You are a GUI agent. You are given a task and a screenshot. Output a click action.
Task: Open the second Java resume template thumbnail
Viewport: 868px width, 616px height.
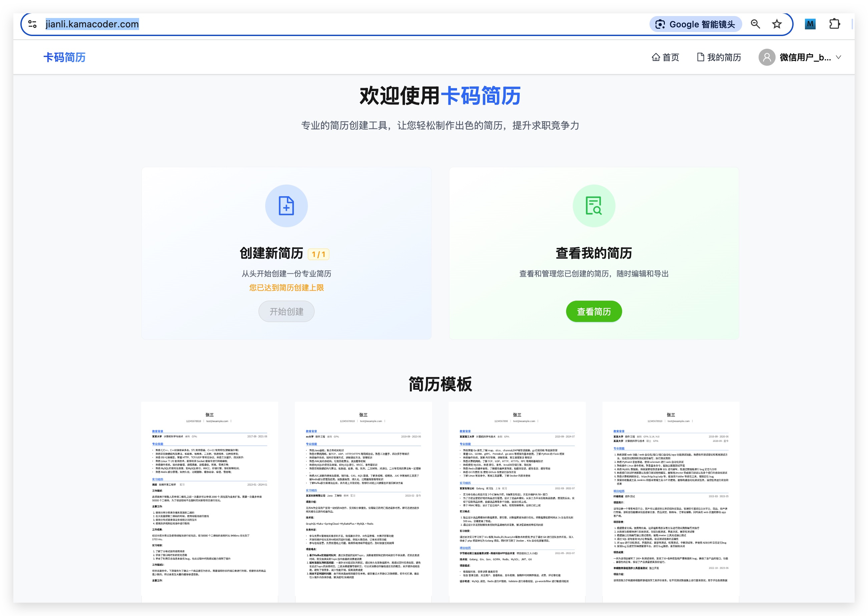pyautogui.click(x=363, y=501)
